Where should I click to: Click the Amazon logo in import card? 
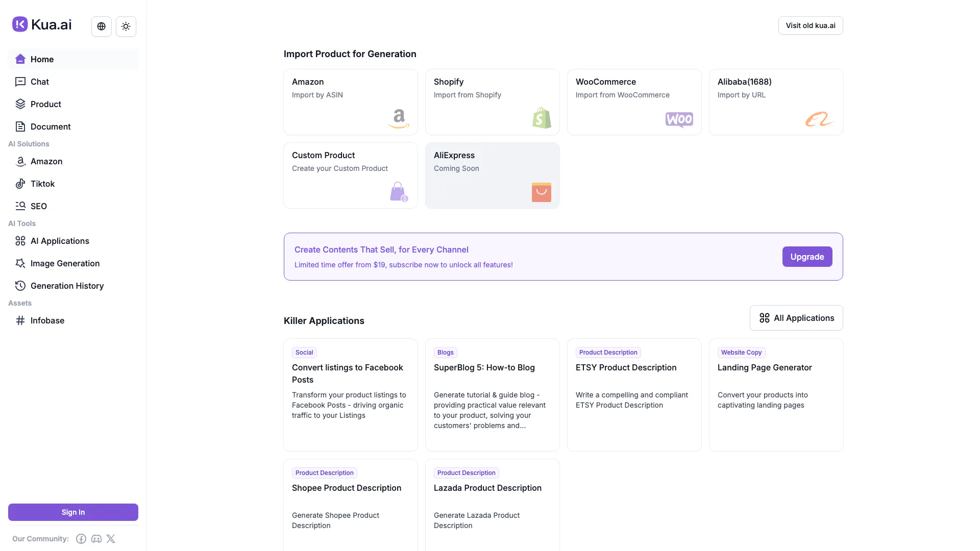tap(399, 119)
